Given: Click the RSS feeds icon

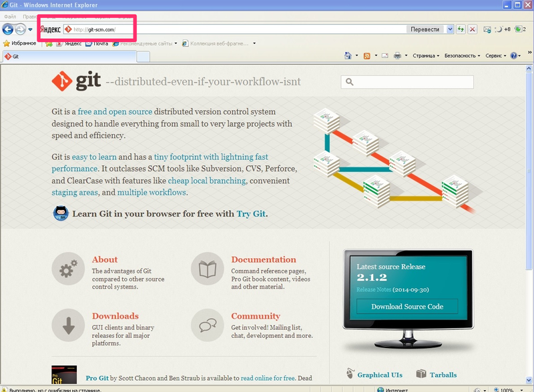Looking at the screenshot, I should (x=366, y=56).
